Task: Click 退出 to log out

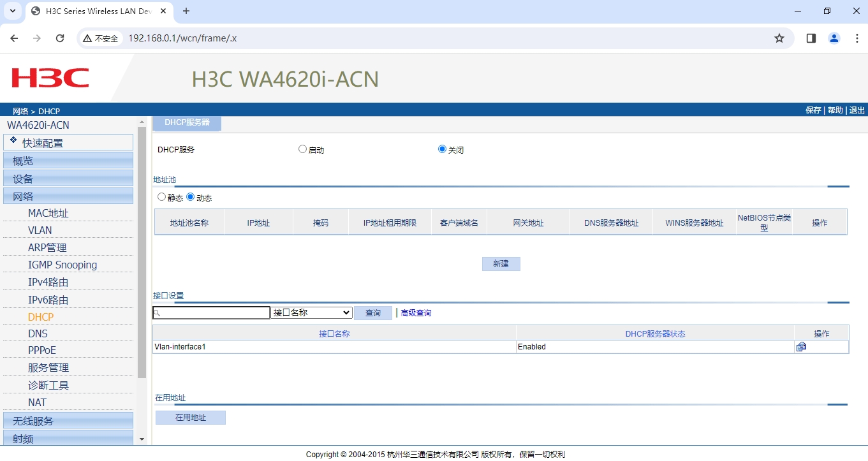Action: pyautogui.click(x=857, y=110)
